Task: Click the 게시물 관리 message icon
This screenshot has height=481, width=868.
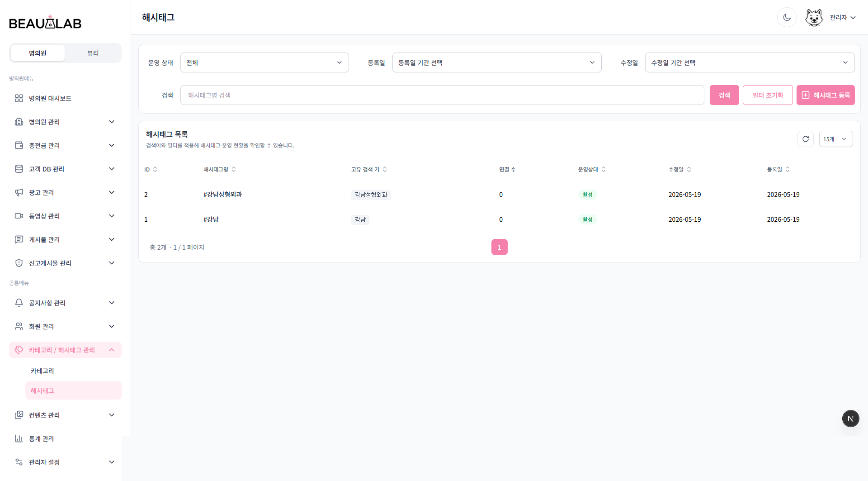Action: click(x=19, y=239)
